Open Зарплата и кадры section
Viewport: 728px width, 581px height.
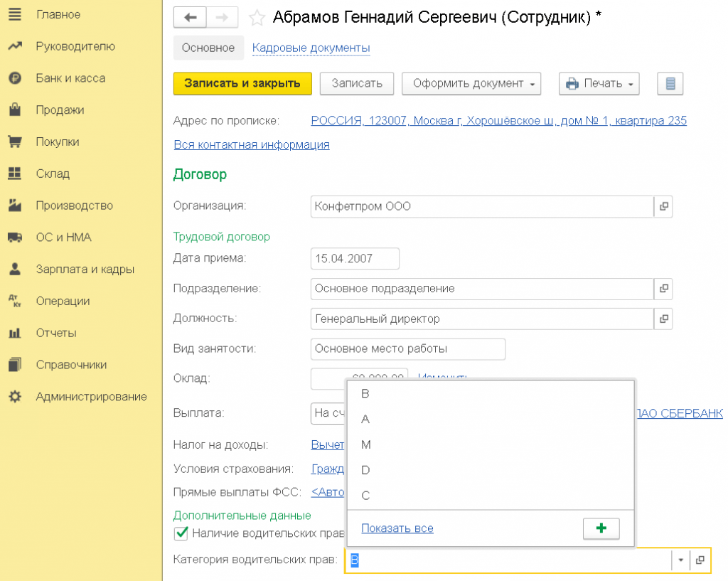tap(85, 269)
